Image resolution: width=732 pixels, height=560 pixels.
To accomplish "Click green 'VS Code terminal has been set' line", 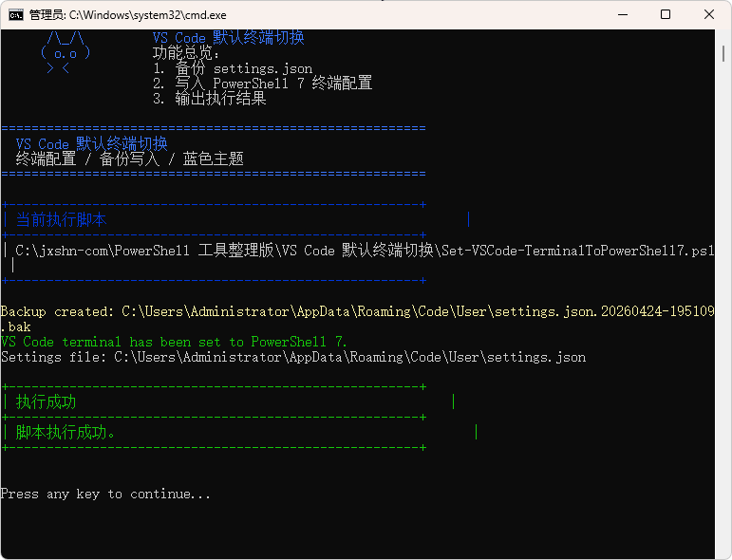I will [174, 342].
